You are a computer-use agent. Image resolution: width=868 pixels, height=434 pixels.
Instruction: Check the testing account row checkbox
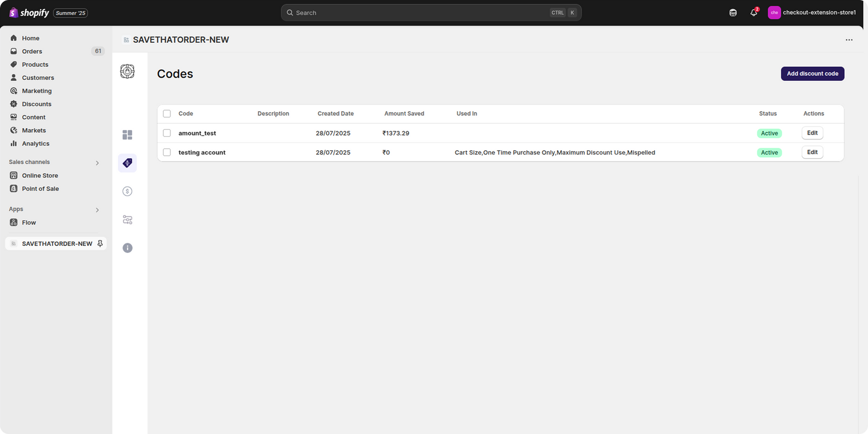(x=167, y=152)
